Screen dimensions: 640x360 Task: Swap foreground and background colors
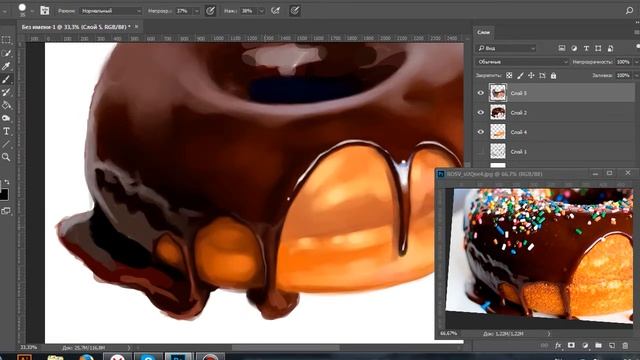(x=7, y=182)
